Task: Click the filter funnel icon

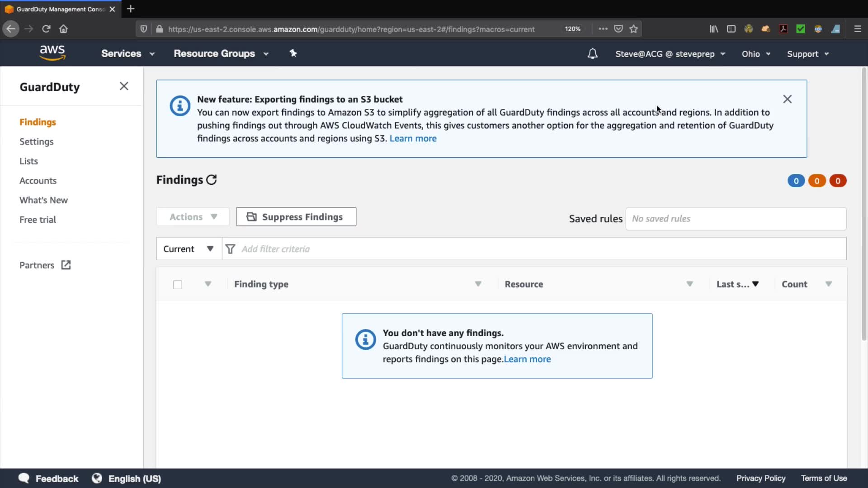Action: (x=230, y=249)
